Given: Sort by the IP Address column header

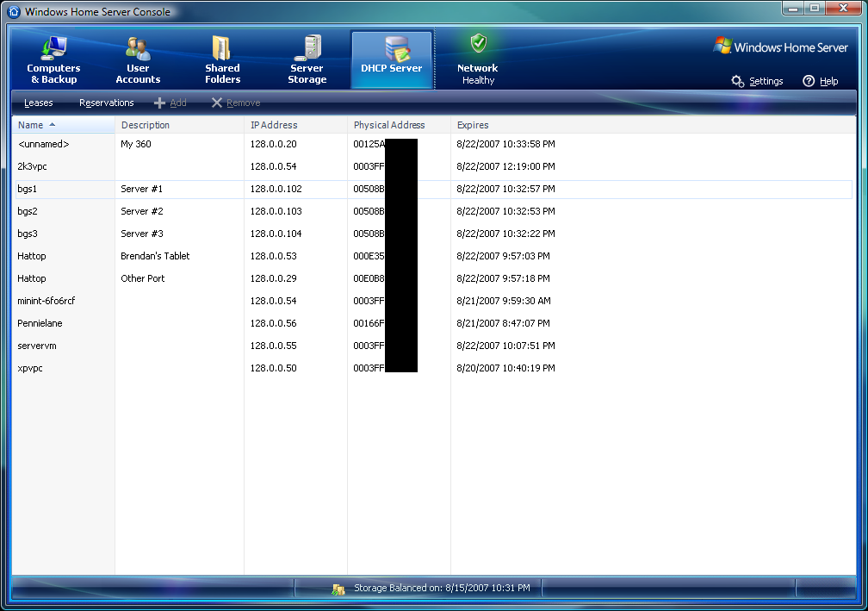Looking at the screenshot, I should point(295,125).
